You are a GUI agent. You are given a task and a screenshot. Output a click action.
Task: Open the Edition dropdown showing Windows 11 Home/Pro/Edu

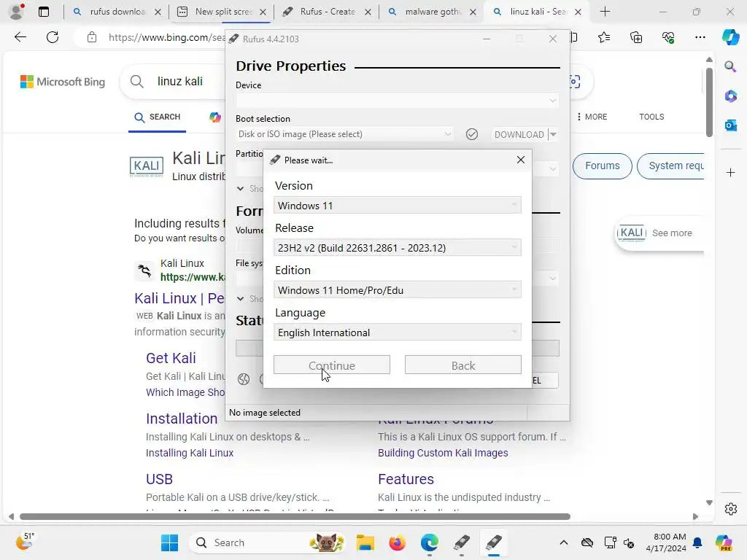[x=398, y=290]
